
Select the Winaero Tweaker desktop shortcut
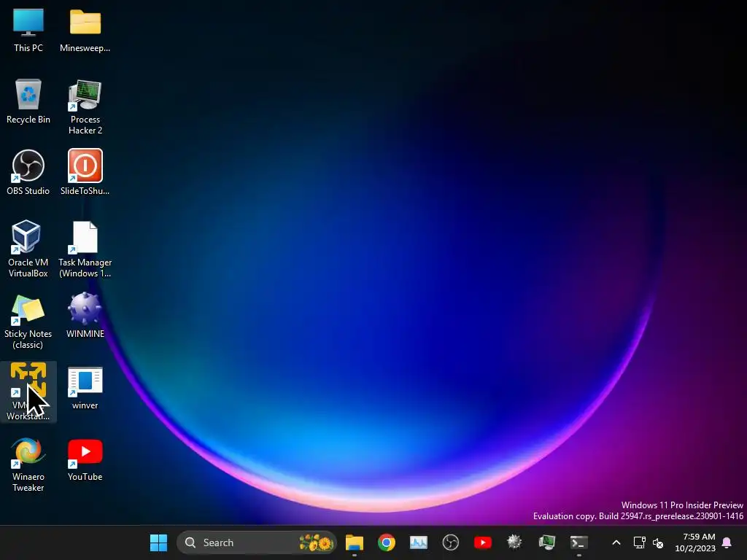[28, 464]
